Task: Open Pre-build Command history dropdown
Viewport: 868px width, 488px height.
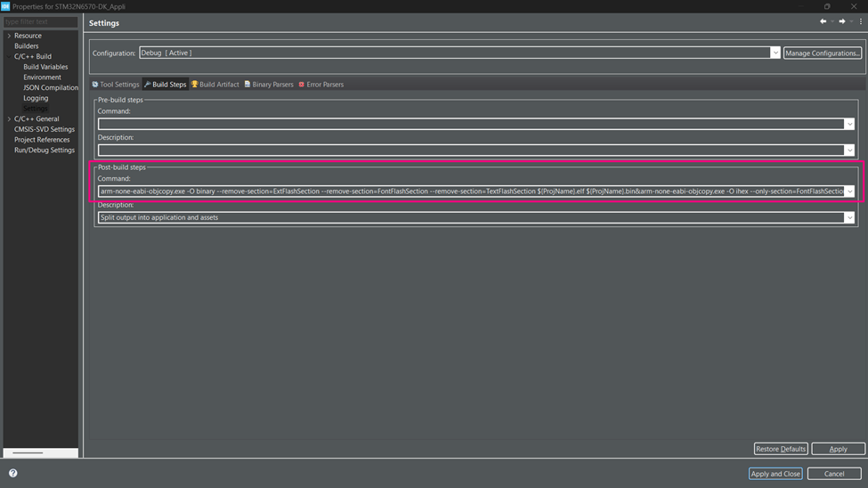Action: pyautogui.click(x=849, y=124)
